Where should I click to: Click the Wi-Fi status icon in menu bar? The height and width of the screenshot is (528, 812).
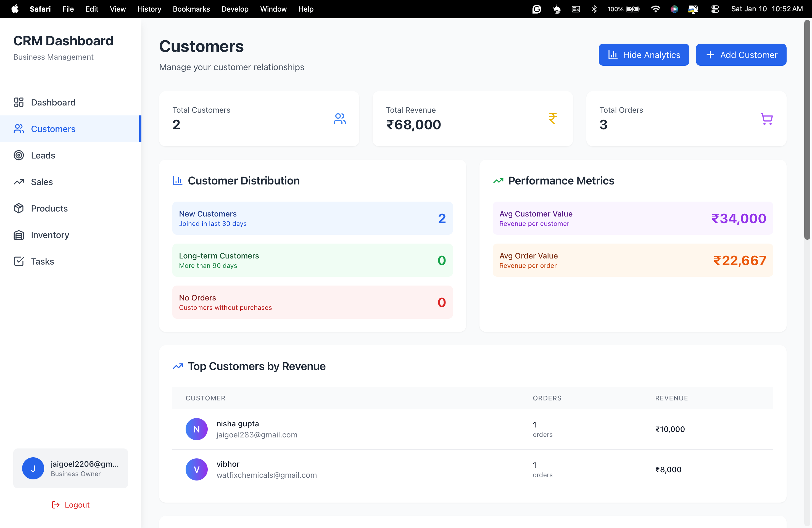click(x=656, y=9)
